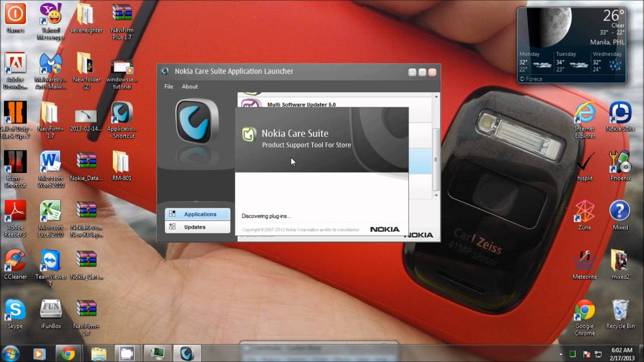Click the camera recorder taskbar icon
The width and height of the screenshot is (644, 362).
[x=126, y=353]
